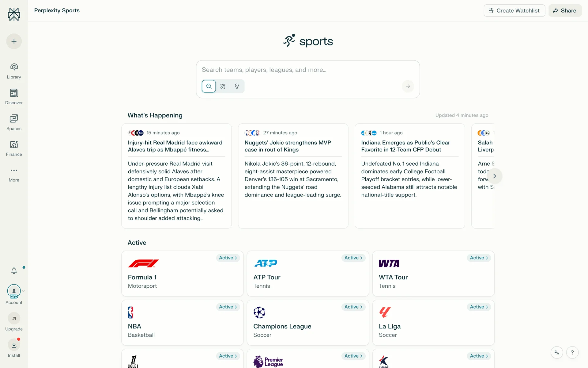Focus the sports search input field
Viewport: 588px width, 368px height.
pyautogui.click(x=307, y=70)
